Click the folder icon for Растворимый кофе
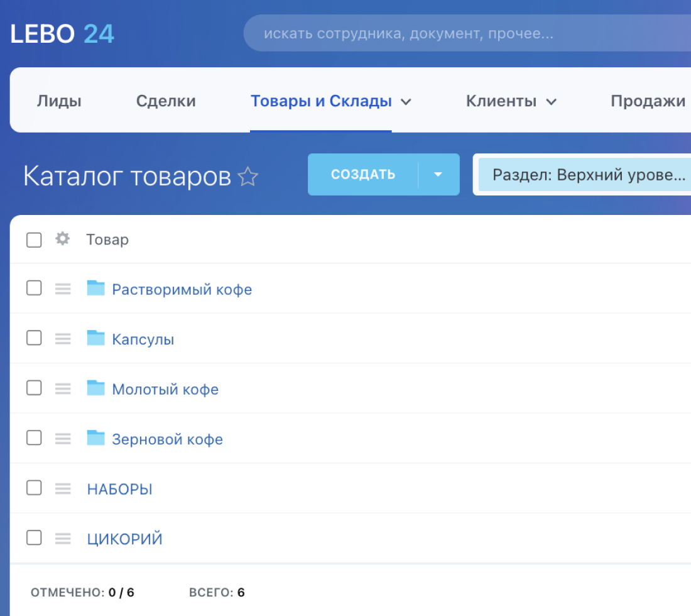Image resolution: width=691 pixels, height=616 pixels. [x=95, y=289]
